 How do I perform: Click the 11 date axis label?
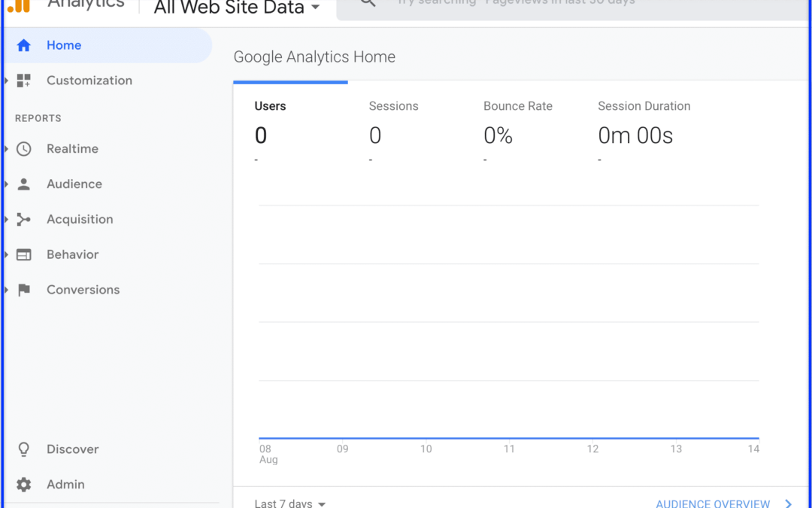[509, 449]
